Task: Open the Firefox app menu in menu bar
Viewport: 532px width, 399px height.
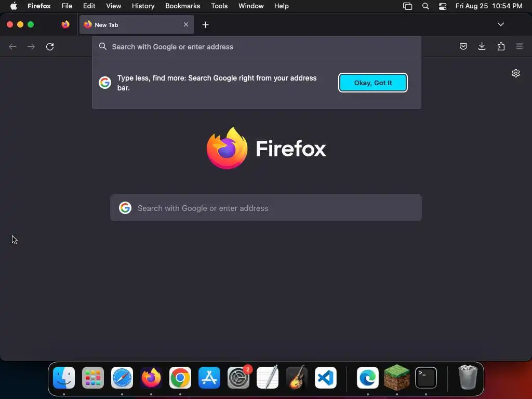Action: click(39, 6)
